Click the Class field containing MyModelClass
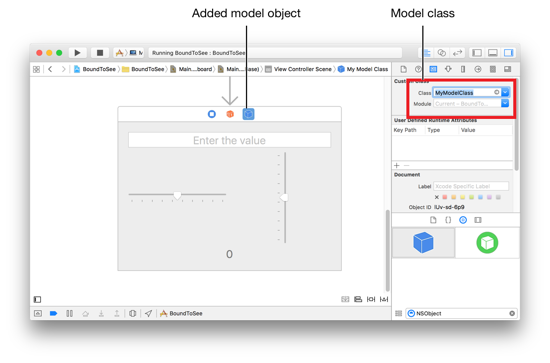This screenshot has height=363, width=550. click(x=467, y=93)
